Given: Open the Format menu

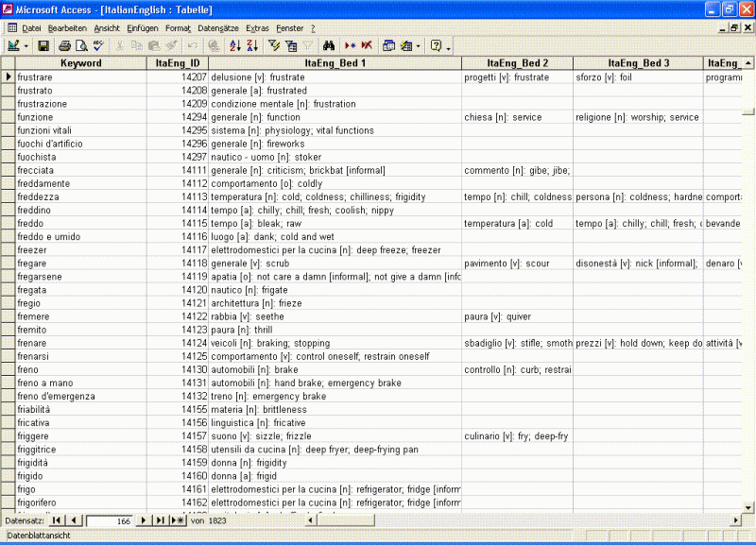Looking at the screenshot, I should (x=178, y=28).
